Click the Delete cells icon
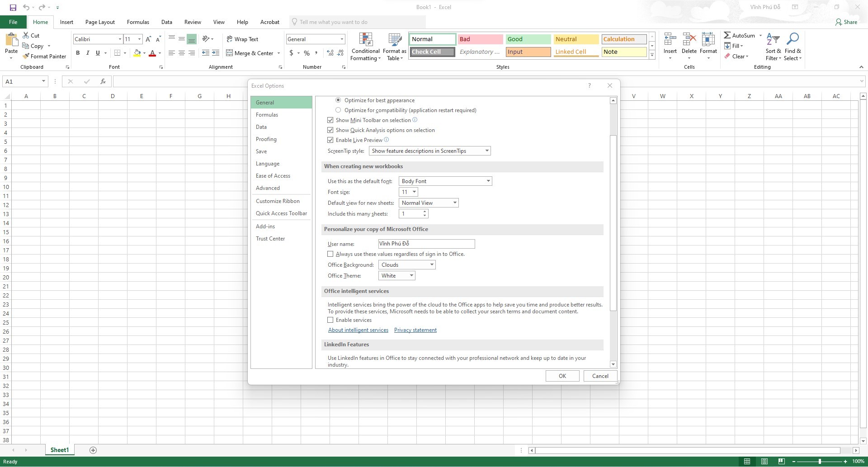This screenshot has width=868, height=467. (689, 40)
